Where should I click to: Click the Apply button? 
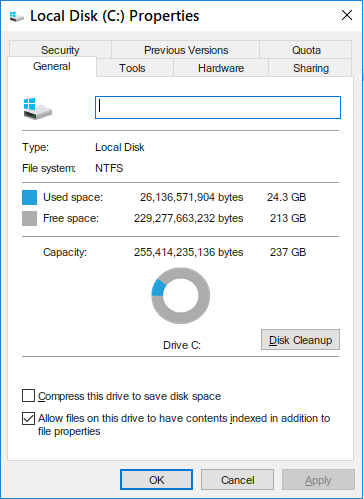point(318,480)
